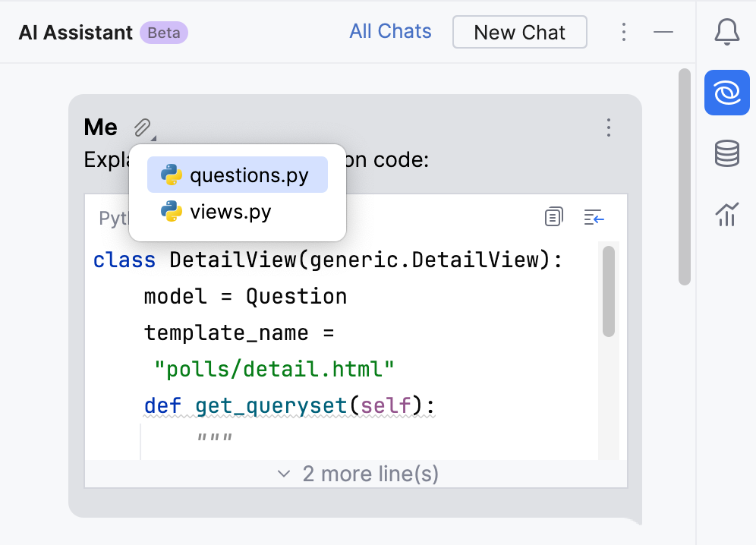
Task: Copy the code snippet to clipboard
Action: (554, 217)
